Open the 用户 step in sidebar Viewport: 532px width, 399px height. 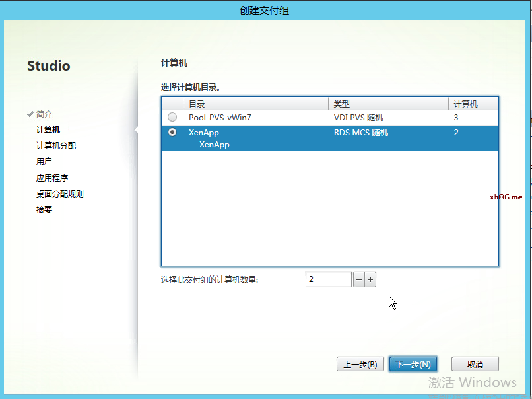(x=44, y=162)
